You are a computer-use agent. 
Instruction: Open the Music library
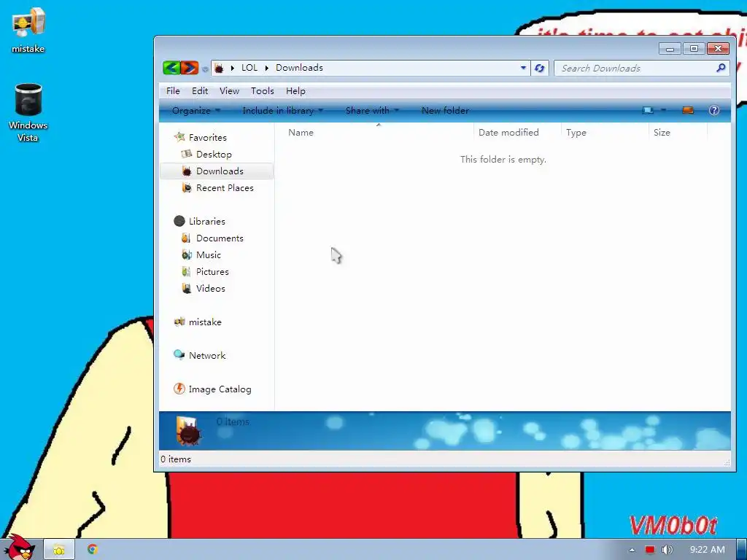(208, 254)
